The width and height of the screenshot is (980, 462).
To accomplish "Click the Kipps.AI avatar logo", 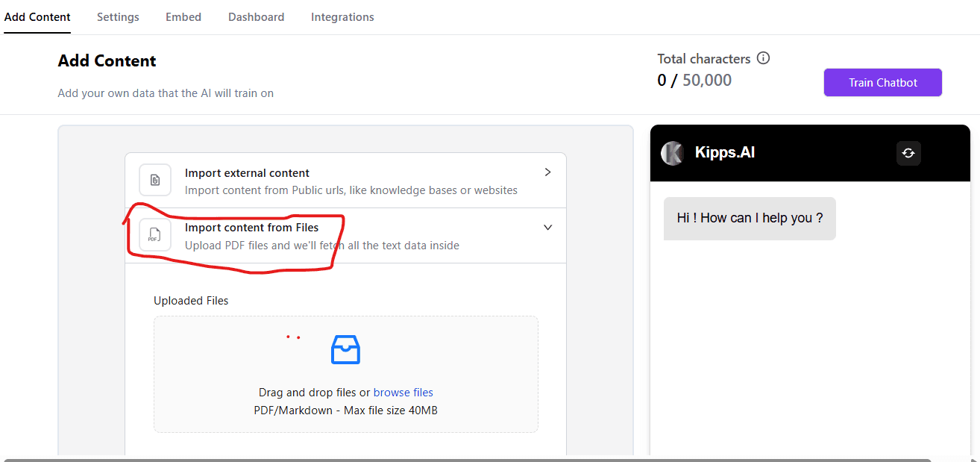I will 672,153.
